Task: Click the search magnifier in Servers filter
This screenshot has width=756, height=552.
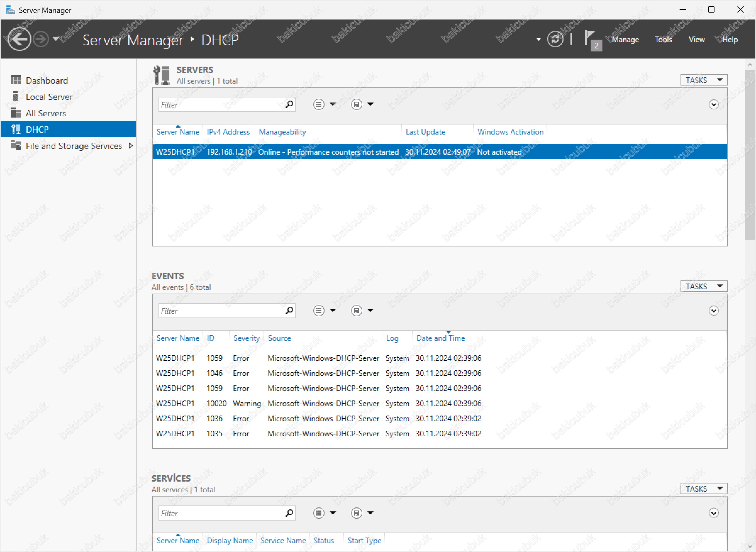Action: (x=289, y=105)
